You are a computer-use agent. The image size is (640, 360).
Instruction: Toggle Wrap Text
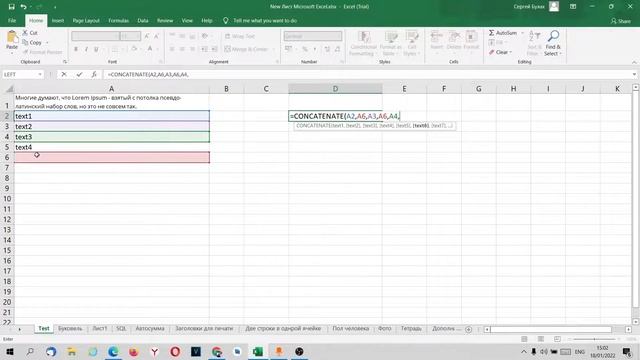coord(240,36)
